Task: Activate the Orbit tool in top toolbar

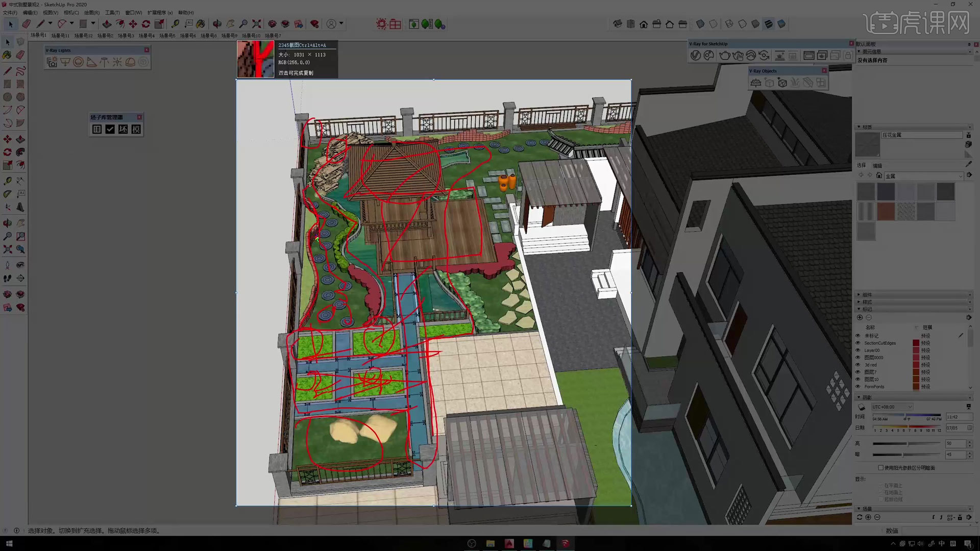Action: [217, 24]
